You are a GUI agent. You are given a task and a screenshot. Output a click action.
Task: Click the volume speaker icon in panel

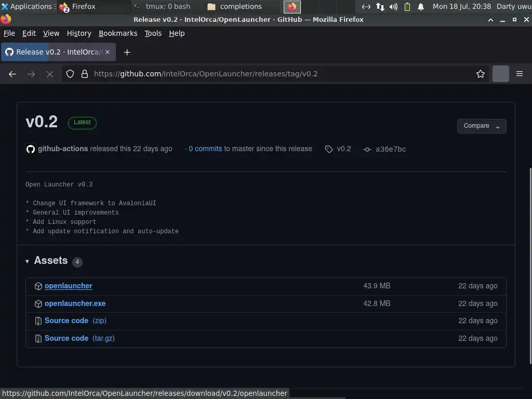[x=394, y=7]
